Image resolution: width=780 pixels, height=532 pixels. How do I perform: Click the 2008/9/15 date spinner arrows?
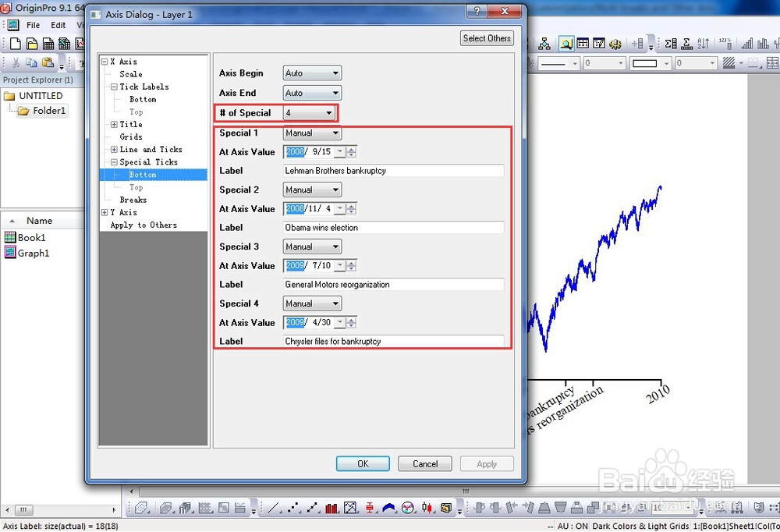pos(351,152)
